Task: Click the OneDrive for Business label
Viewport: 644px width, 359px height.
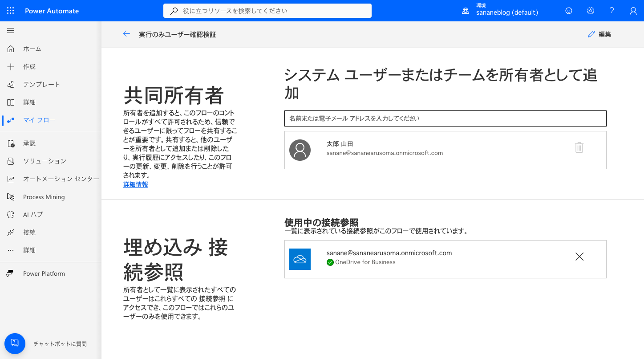Action: (365, 262)
